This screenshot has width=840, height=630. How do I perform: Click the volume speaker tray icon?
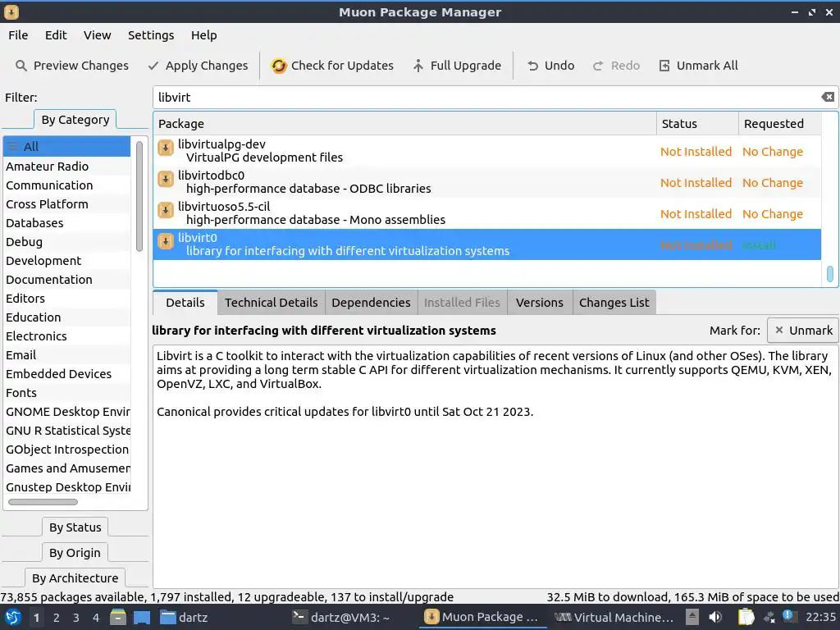(715, 617)
